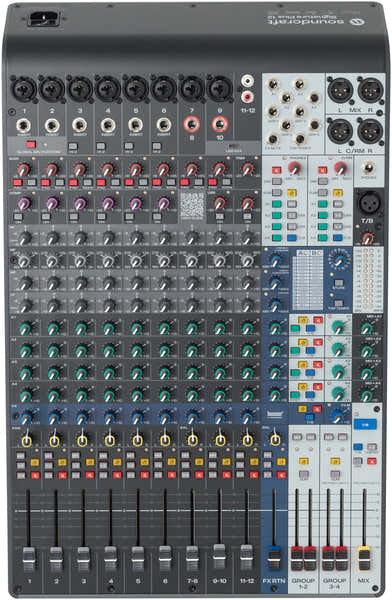Select the channel 5 blue FX send knob

136,417
